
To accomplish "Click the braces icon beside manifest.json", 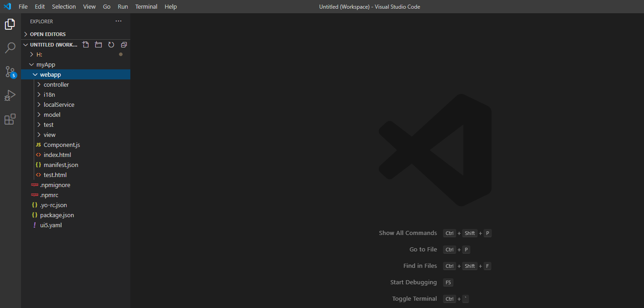I will click(38, 165).
